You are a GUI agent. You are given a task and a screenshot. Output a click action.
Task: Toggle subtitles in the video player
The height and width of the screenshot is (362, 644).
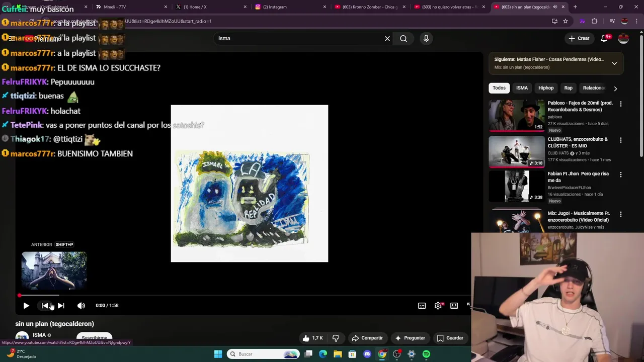422,305
